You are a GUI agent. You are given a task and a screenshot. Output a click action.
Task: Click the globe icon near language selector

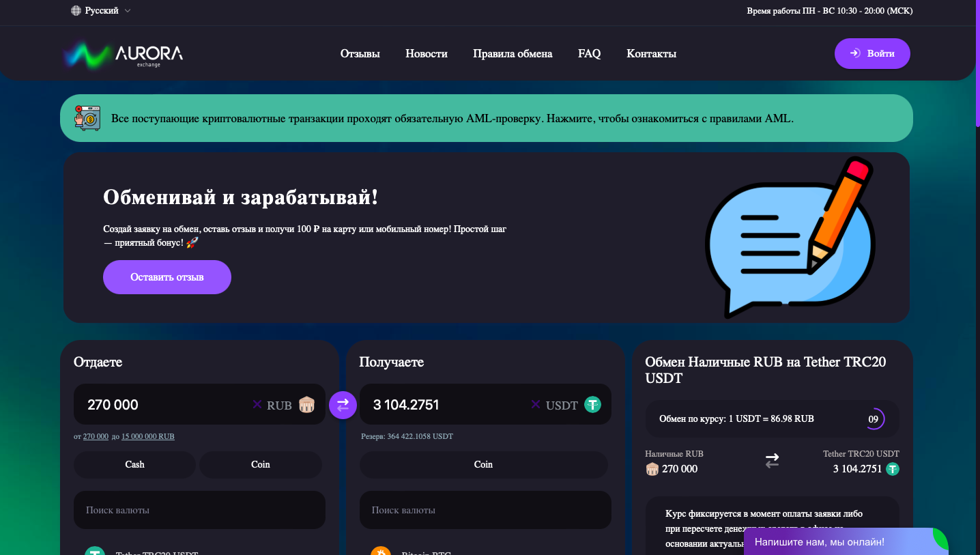(75, 10)
